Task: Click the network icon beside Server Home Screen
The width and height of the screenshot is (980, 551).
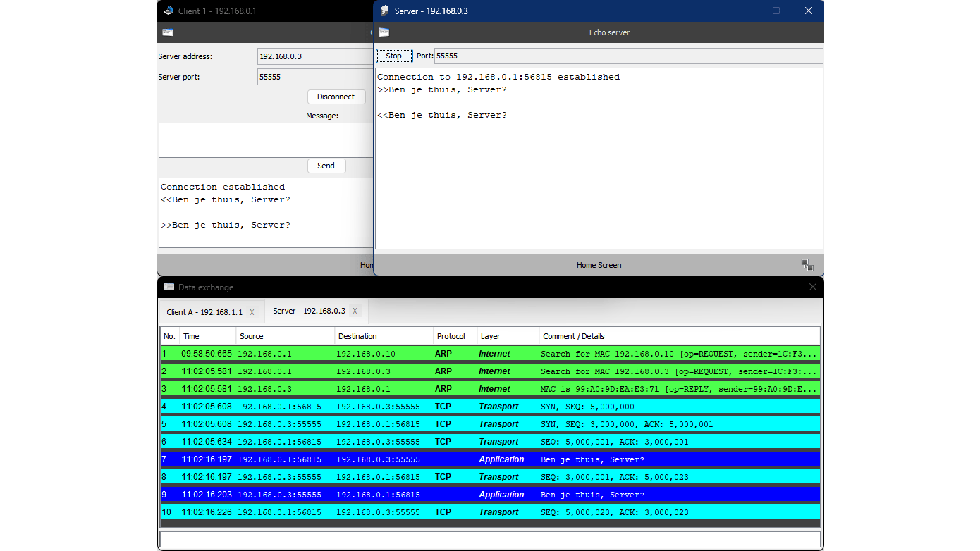Action: (807, 265)
